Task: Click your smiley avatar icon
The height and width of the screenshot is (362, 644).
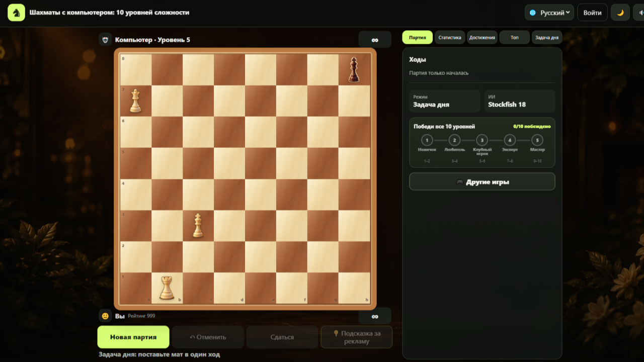Action: [105, 316]
